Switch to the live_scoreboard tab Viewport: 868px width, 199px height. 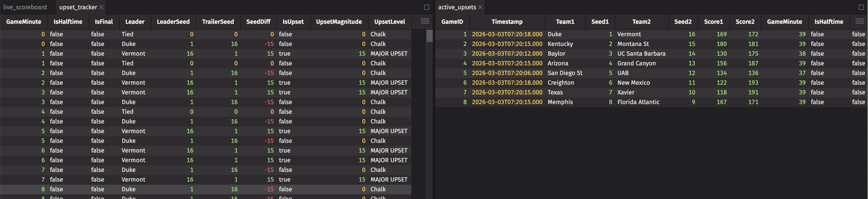tap(25, 7)
